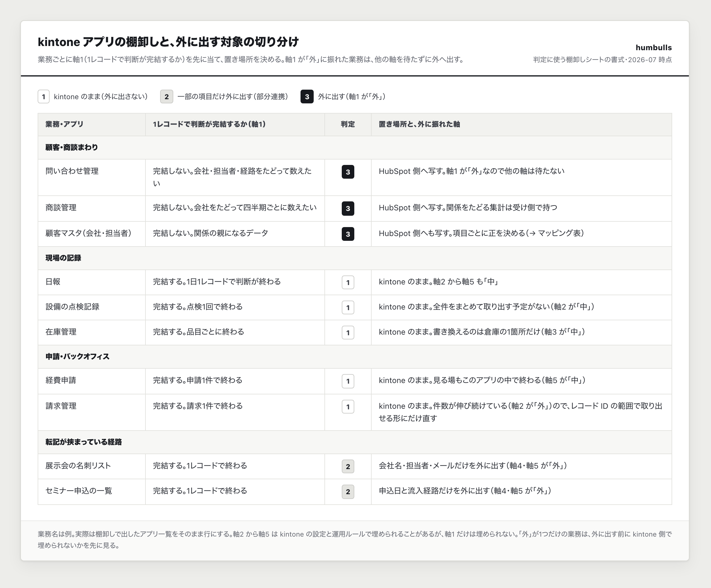Viewport: 711px width, 588px height.
Task: Click '完結する。請求1件で終わる' cell
Action: click(x=235, y=412)
